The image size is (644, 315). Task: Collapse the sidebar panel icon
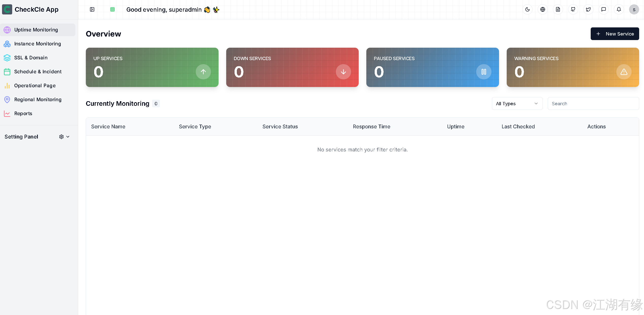coord(92,10)
